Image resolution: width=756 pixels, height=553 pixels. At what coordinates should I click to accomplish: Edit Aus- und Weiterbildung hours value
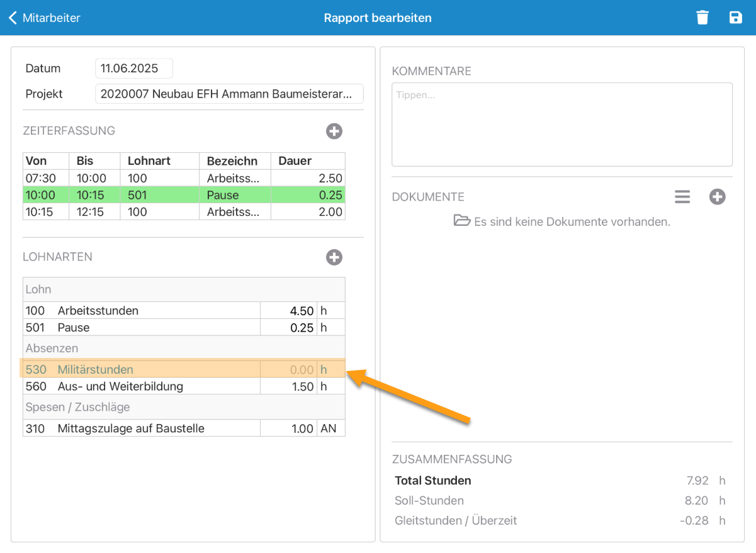289,386
